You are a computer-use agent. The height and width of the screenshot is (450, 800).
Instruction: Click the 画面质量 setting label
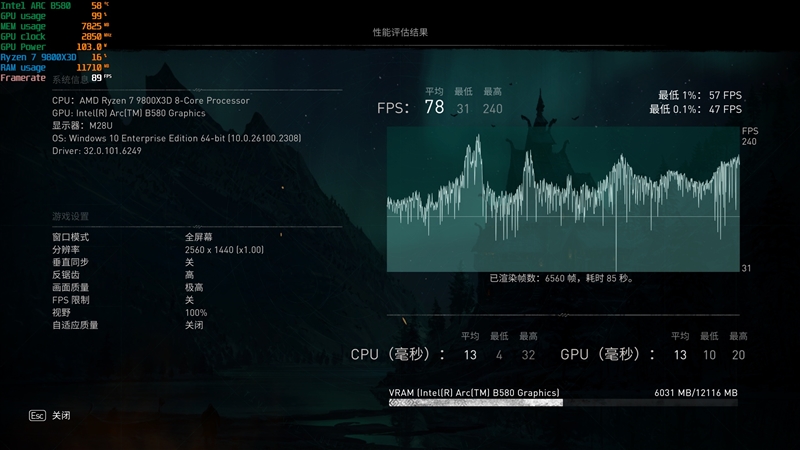[x=70, y=287]
